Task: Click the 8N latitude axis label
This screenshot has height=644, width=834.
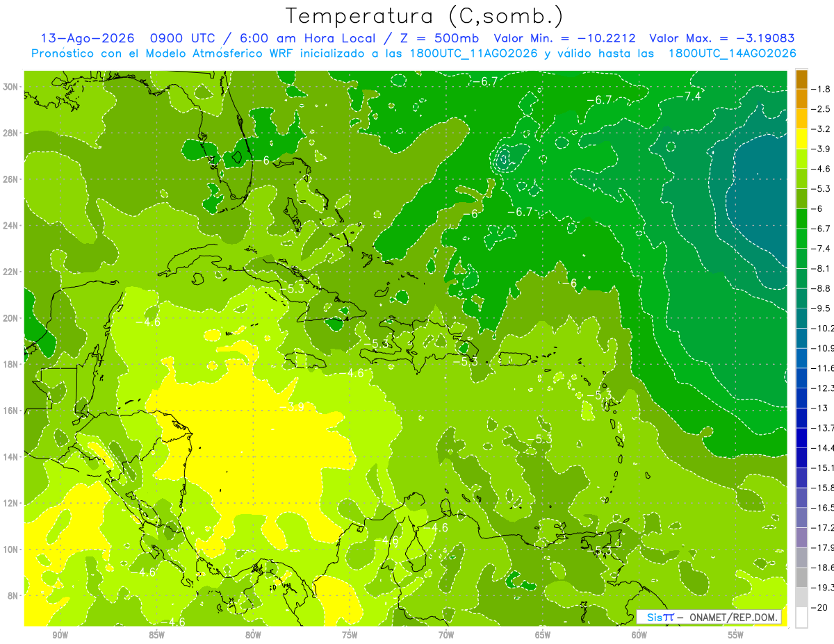Action: pos(14,595)
